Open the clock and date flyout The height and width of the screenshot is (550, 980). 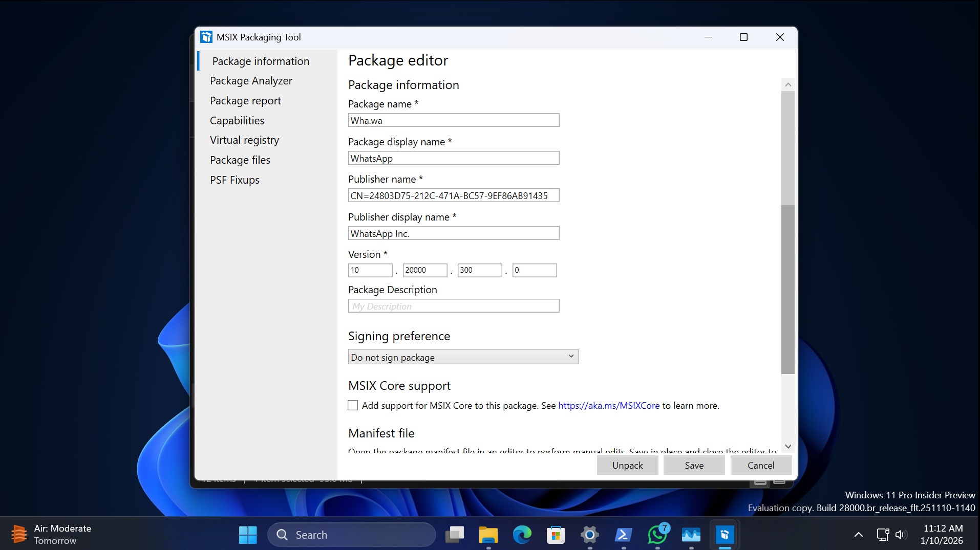pyautogui.click(x=942, y=535)
